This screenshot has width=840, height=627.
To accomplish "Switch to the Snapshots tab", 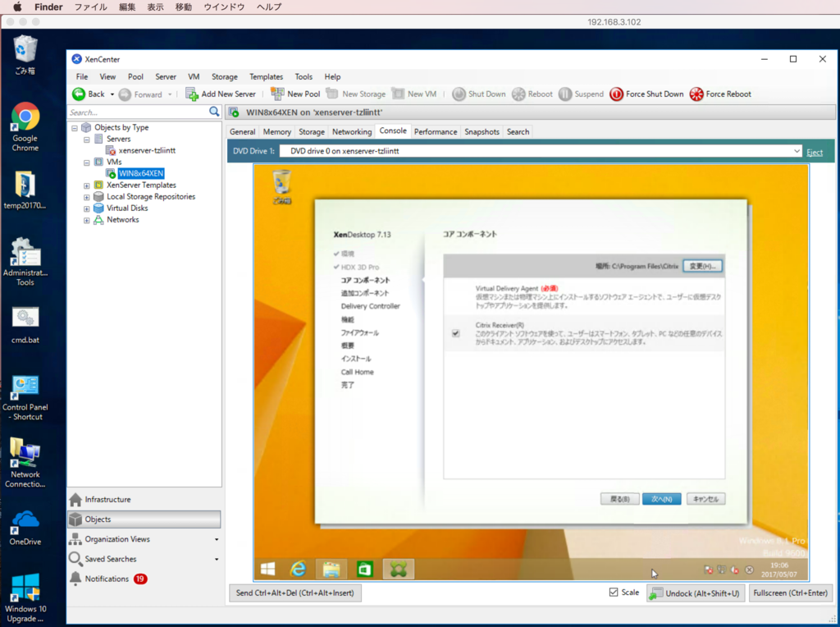I will pos(482,132).
